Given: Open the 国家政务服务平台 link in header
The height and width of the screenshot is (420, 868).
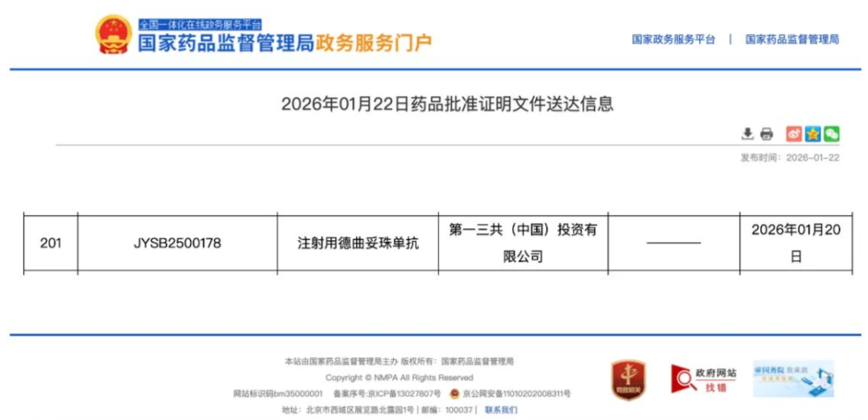Looking at the screenshot, I should [x=673, y=39].
